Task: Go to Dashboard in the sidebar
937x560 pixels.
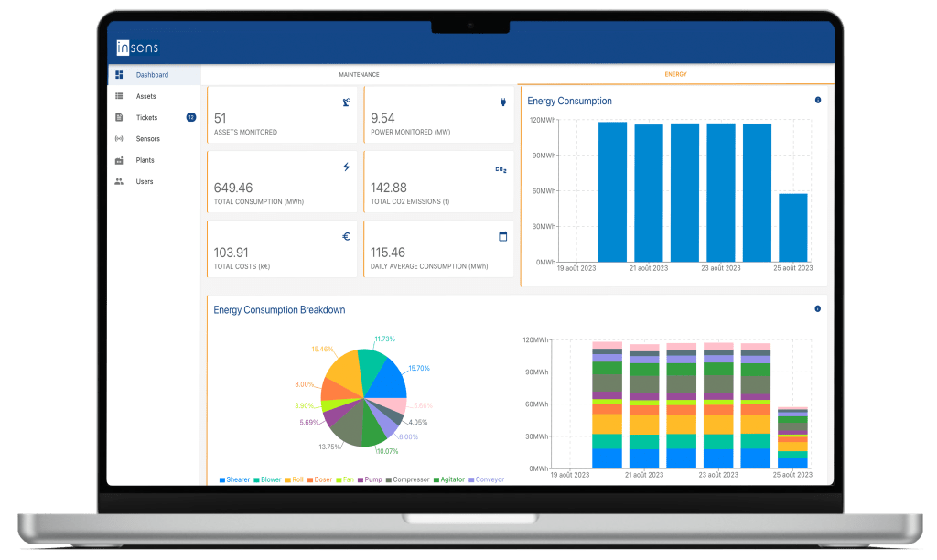Action: click(x=152, y=75)
